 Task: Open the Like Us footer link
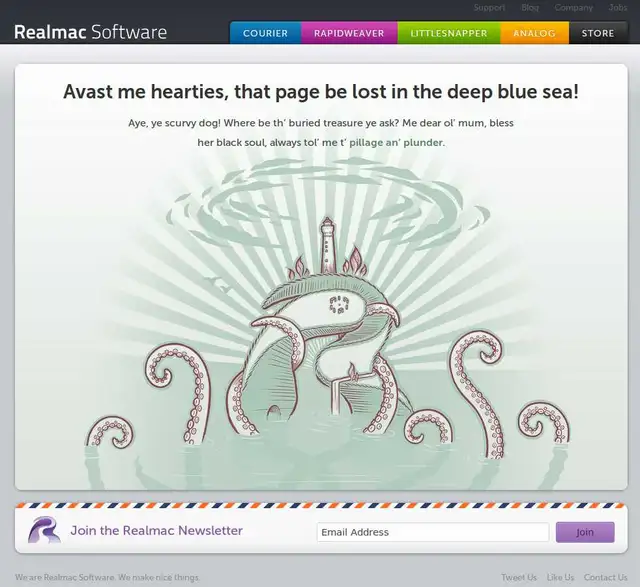(x=560, y=577)
